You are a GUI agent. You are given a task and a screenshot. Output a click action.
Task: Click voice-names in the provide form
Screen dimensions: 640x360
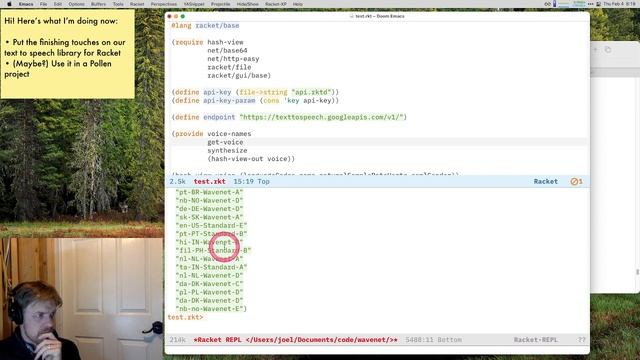(229, 134)
